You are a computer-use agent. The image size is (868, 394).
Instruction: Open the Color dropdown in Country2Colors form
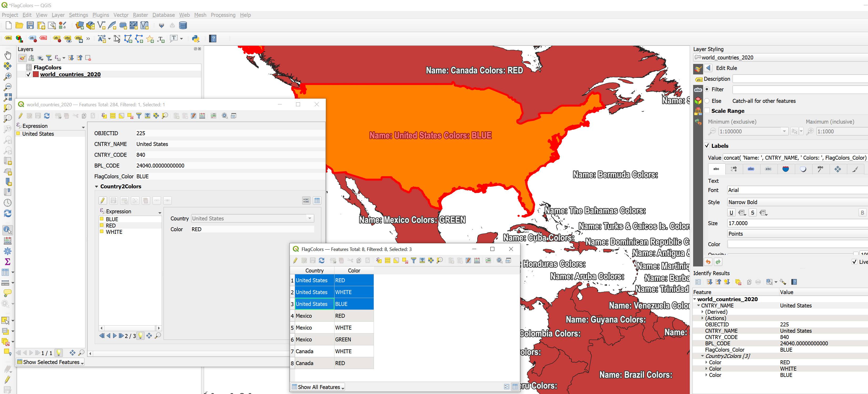308,229
